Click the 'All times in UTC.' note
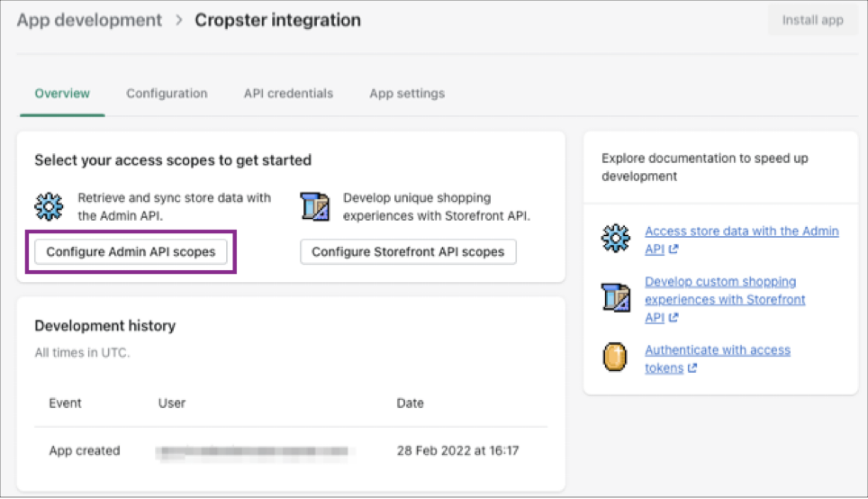 tap(82, 353)
